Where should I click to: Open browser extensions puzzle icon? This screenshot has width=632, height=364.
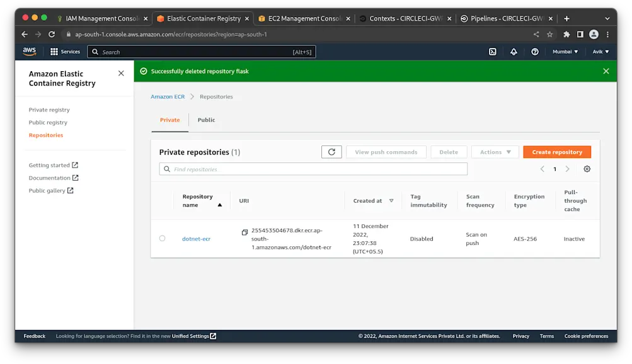(566, 35)
